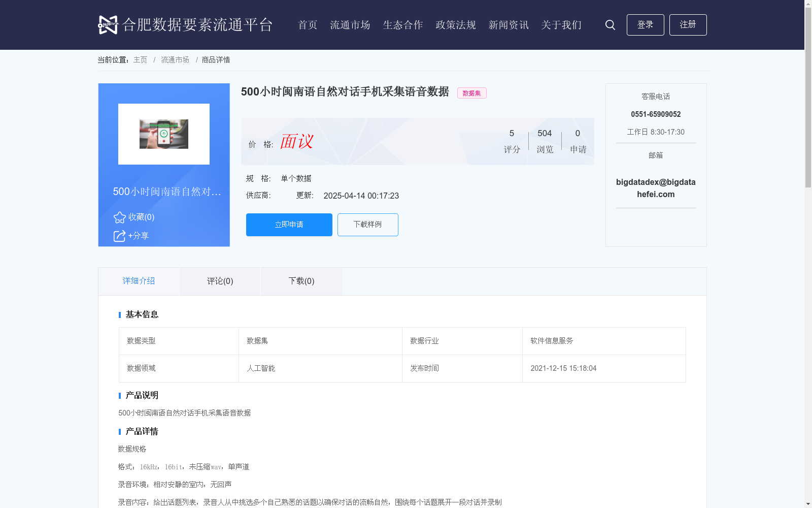Switch to the 评论(0) tab
The height and width of the screenshot is (508, 812).
[220, 281]
